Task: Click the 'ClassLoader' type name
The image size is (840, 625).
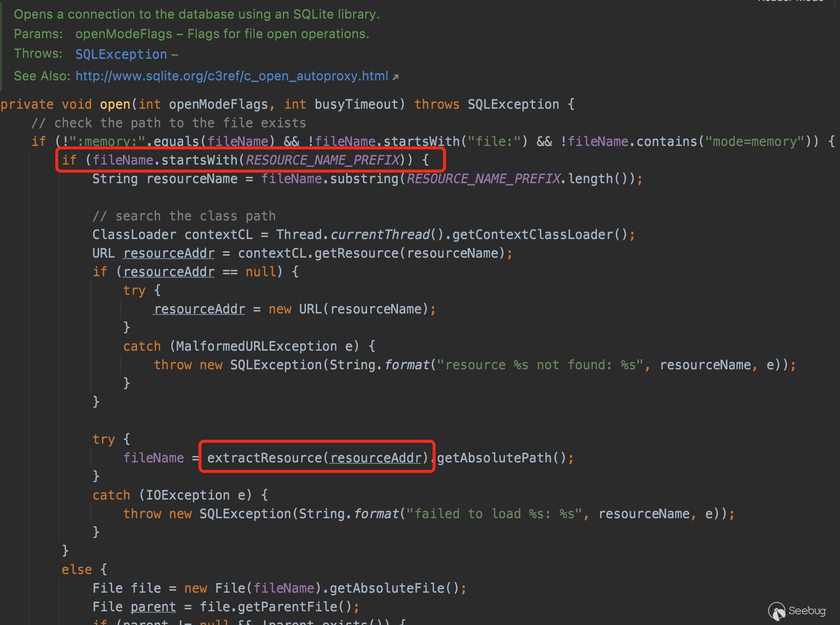Action: [x=134, y=235]
